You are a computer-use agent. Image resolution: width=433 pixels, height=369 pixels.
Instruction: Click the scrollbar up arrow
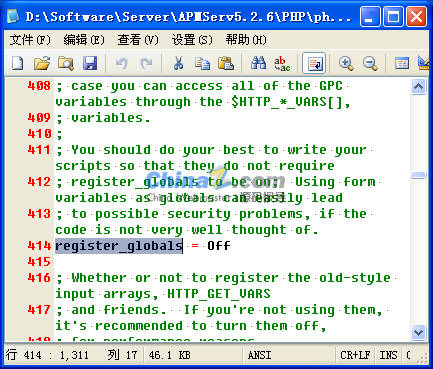tap(418, 87)
